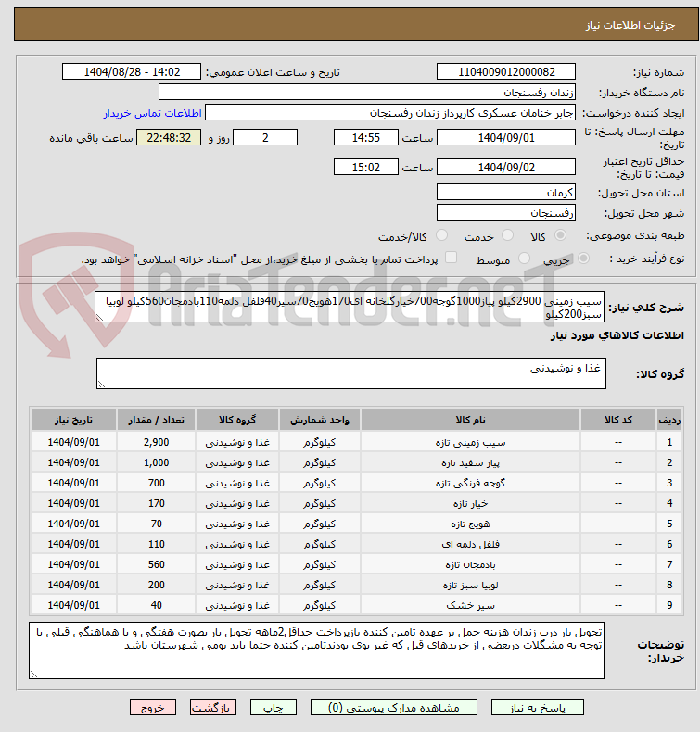Click quantity 170 in the table

pyautogui.click(x=156, y=503)
